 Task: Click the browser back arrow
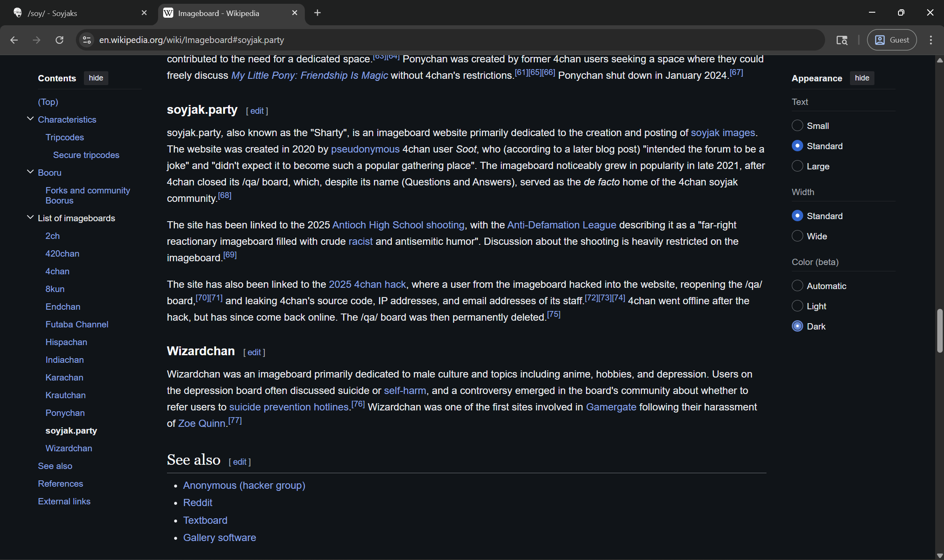pyautogui.click(x=14, y=40)
